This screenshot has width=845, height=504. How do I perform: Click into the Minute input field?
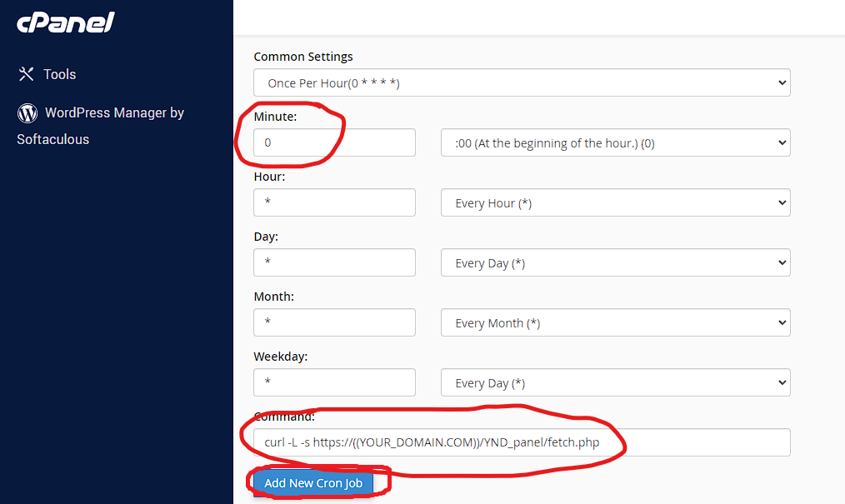click(335, 142)
